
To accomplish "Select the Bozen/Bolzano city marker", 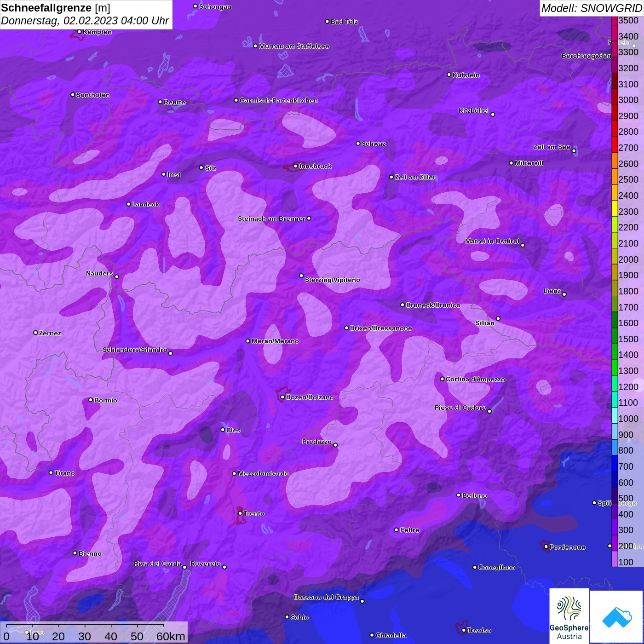I will [x=282, y=397].
